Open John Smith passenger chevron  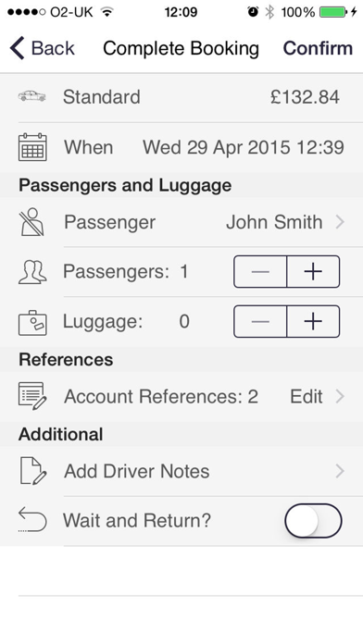340,222
